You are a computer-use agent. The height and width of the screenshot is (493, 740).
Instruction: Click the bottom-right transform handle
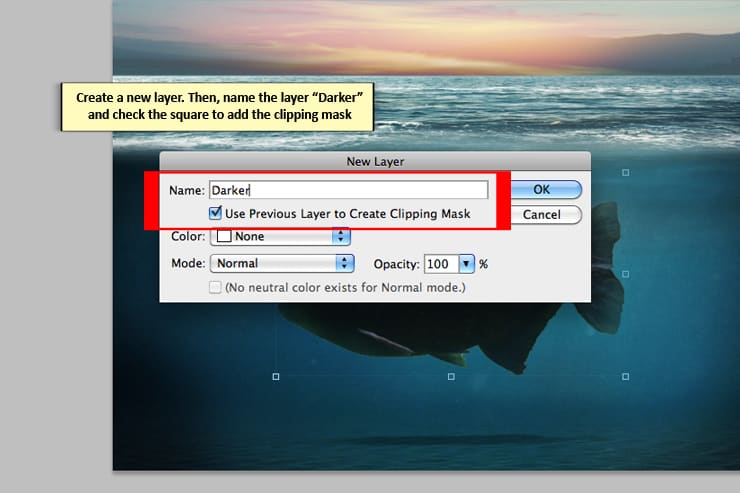point(626,376)
